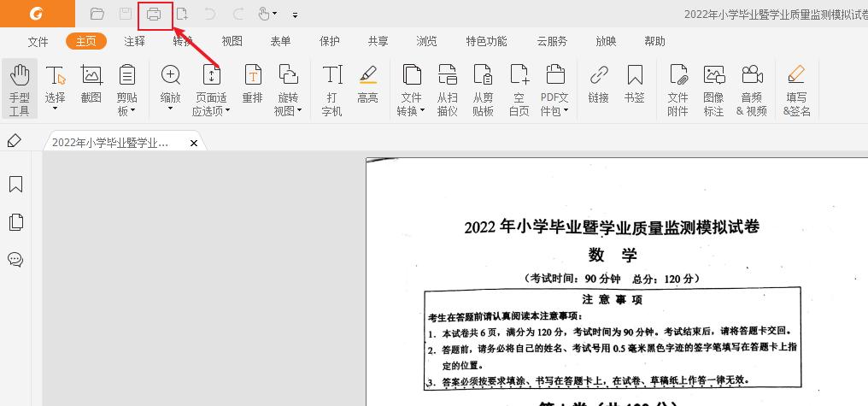Expand the 选择 tool dropdown arrow

[56, 109]
